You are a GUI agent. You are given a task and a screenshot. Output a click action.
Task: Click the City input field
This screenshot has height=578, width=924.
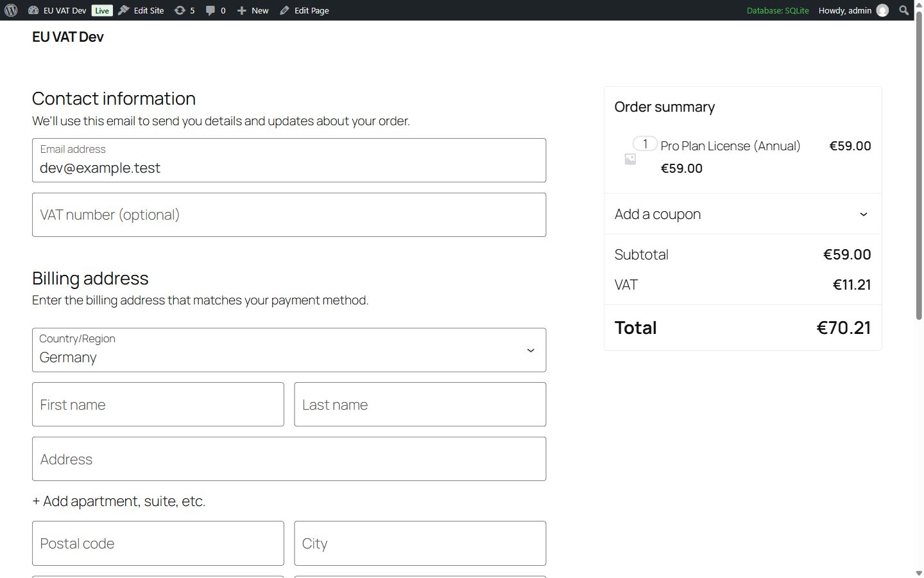point(420,543)
